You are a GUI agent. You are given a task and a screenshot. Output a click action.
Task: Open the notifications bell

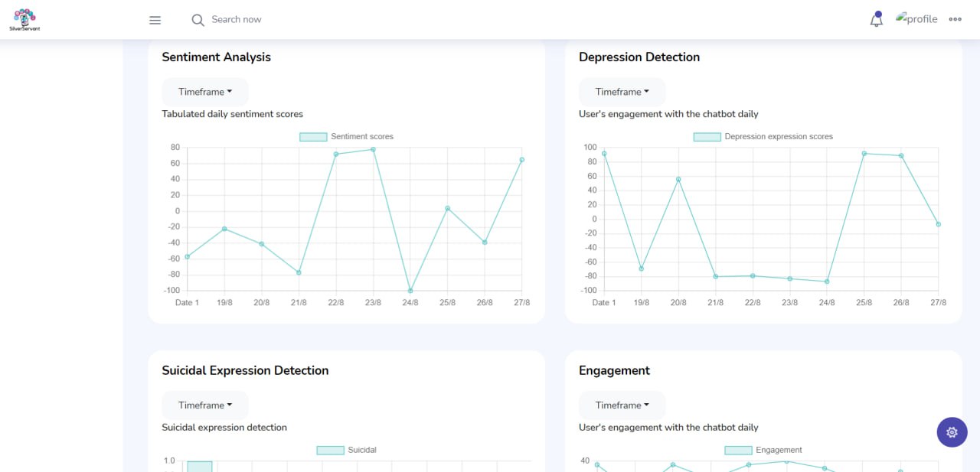pyautogui.click(x=877, y=20)
